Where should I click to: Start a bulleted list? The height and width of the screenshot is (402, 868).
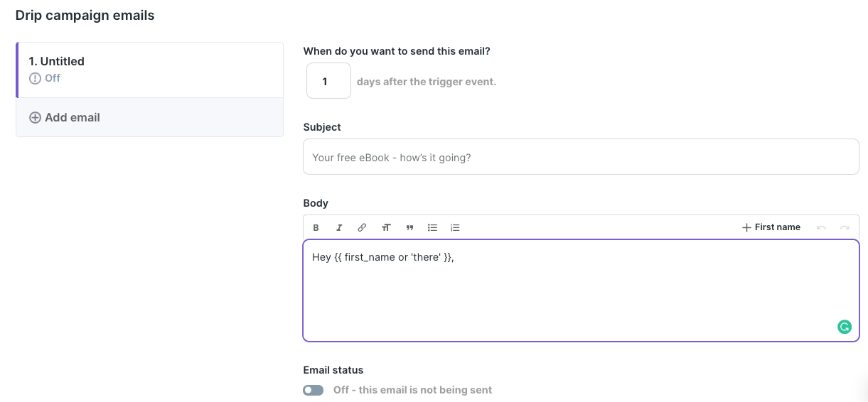click(432, 228)
